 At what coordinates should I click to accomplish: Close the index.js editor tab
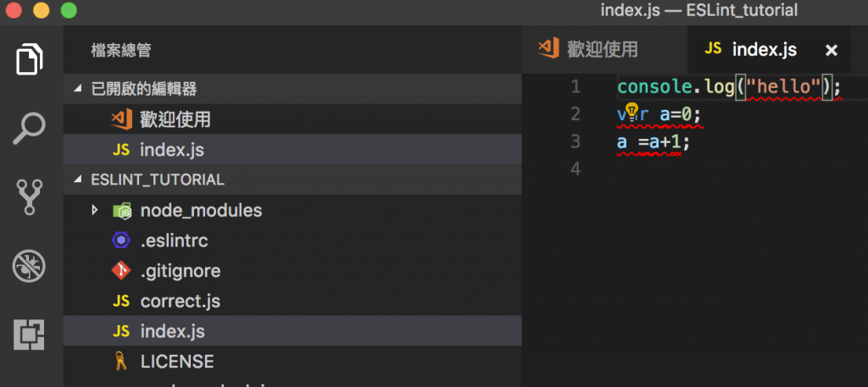click(x=831, y=51)
